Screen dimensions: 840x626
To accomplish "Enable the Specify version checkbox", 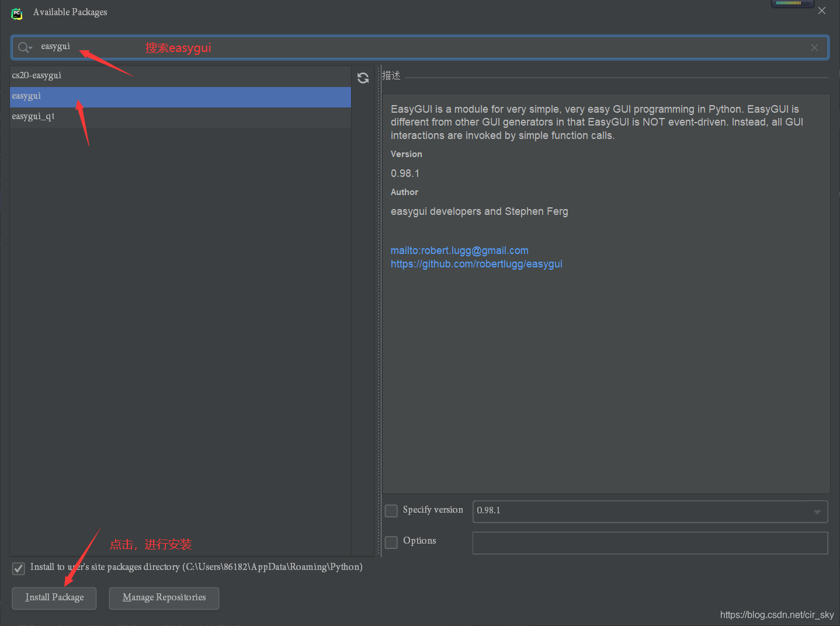I will click(x=391, y=510).
